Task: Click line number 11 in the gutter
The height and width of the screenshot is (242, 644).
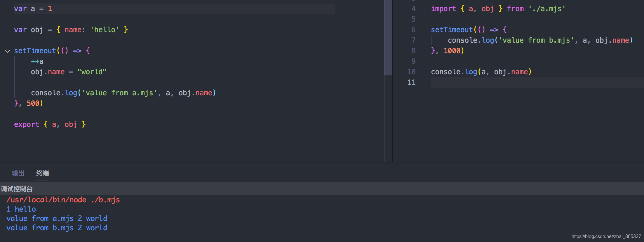Action: (411, 82)
